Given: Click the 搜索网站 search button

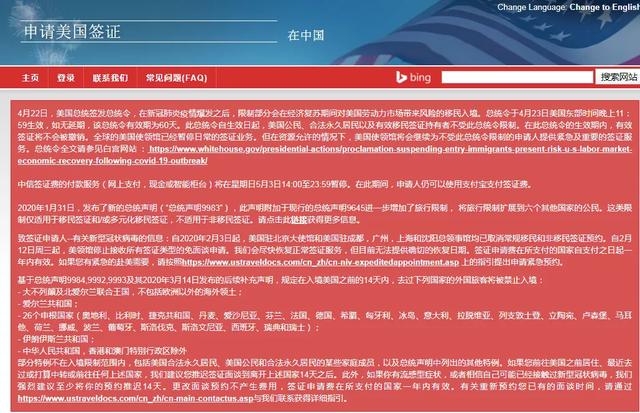Looking at the screenshot, I should 618,77.
